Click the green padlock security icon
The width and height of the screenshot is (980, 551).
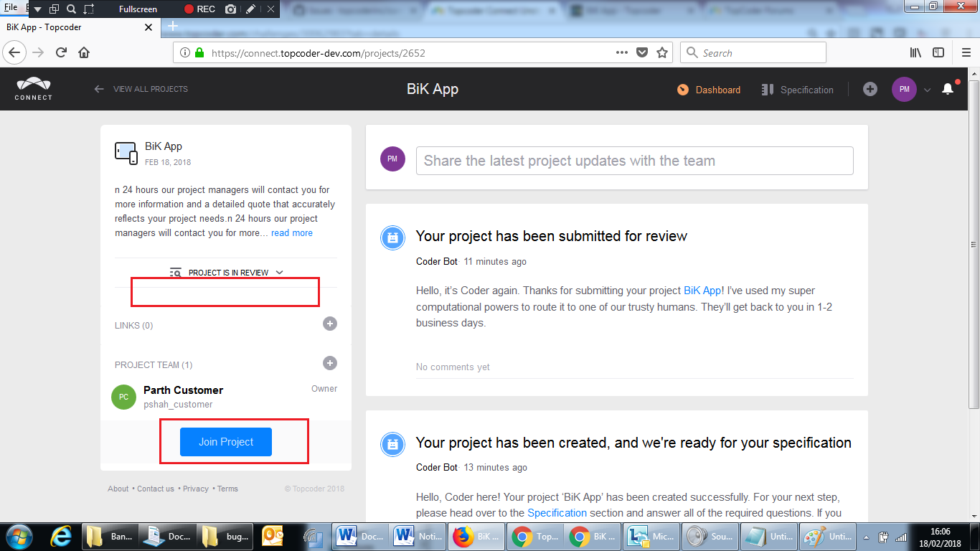199,52
